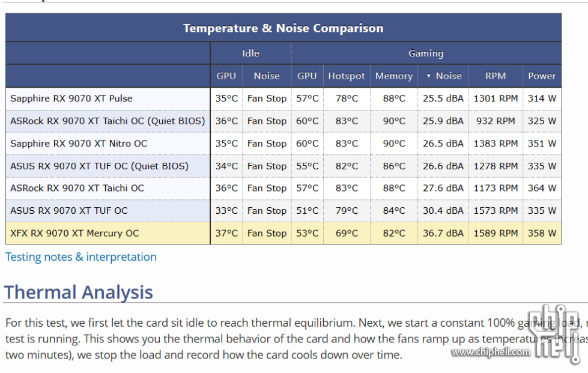Image resolution: width=588 pixels, height=373 pixels.
Task: Click the sort arrow beside Gaming Noise
Action: (428, 76)
